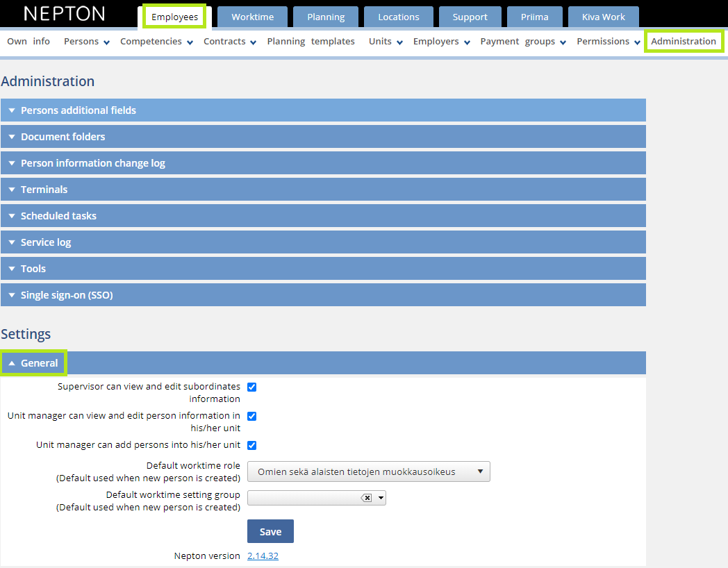Image resolution: width=728 pixels, height=568 pixels.
Task: Disable unit manager add persons permission
Action: 251,445
